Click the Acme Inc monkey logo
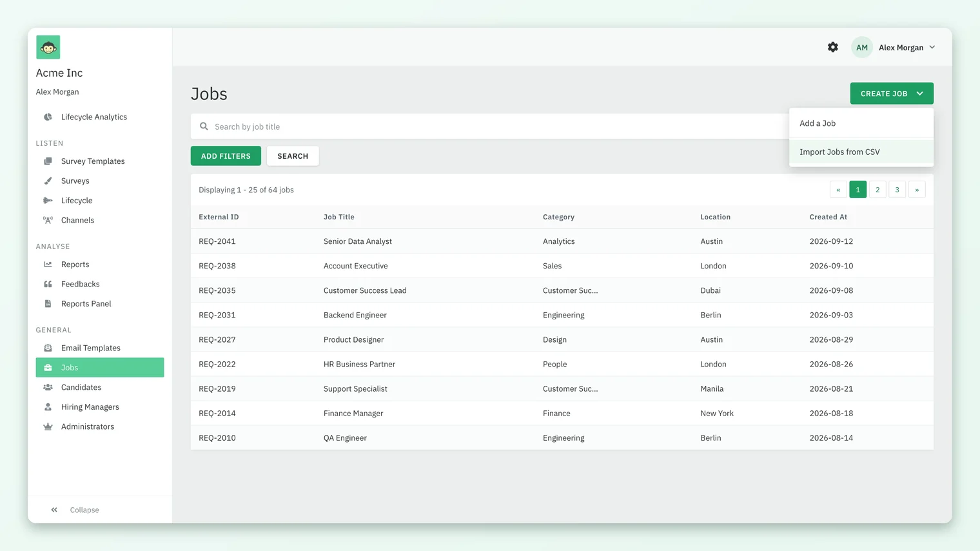Image resolution: width=980 pixels, height=551 pixels. point(48,47)
